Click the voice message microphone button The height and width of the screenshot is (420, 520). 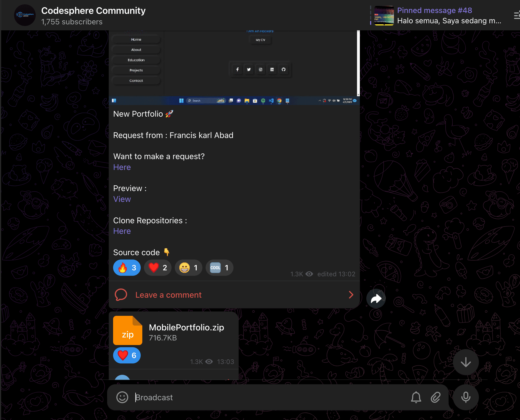click(x=466, y=397)
